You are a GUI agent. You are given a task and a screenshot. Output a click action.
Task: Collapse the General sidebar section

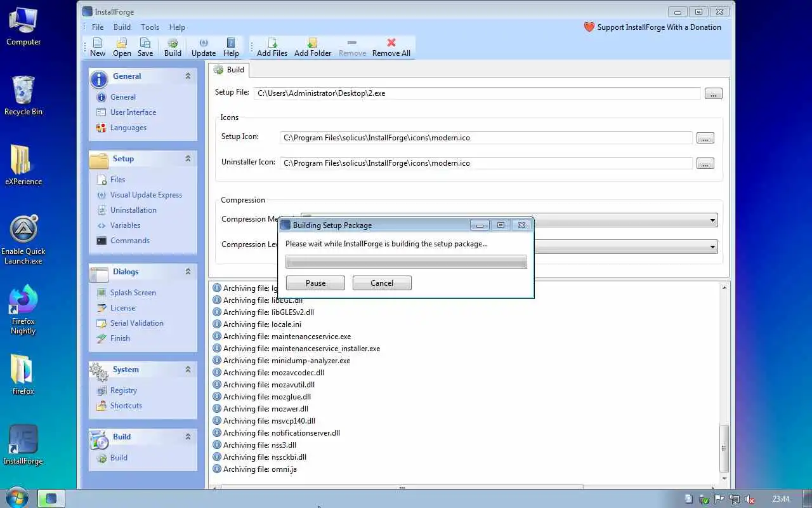tap(188, 76)
